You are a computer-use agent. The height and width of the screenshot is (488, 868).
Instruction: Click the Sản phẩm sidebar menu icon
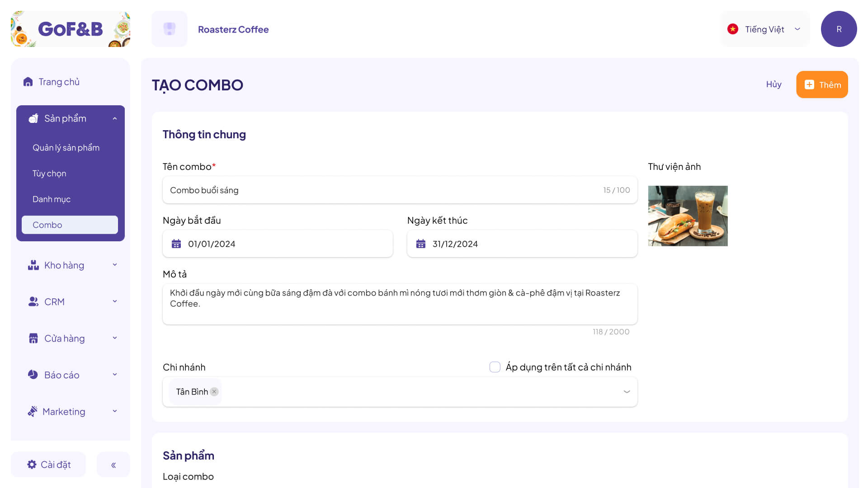point(33,118)
